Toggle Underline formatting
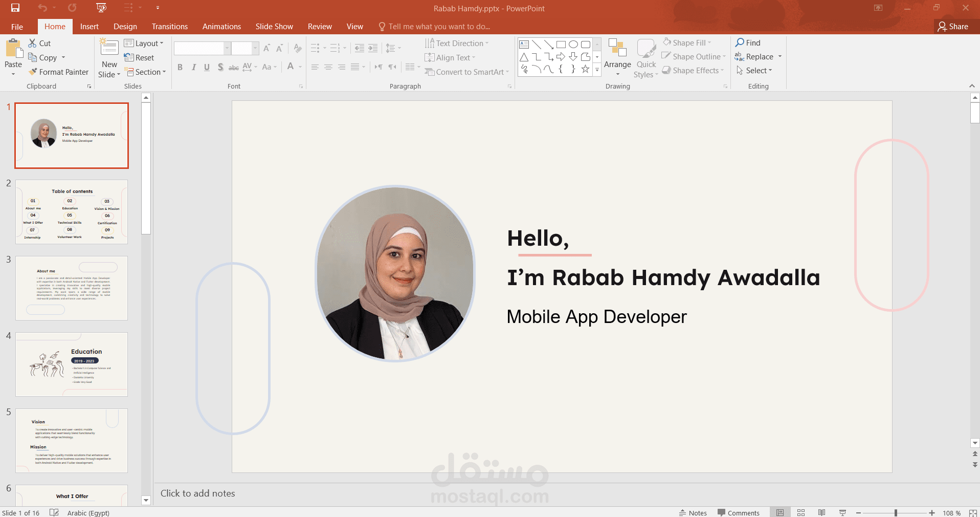 click(x=207, y=67)
